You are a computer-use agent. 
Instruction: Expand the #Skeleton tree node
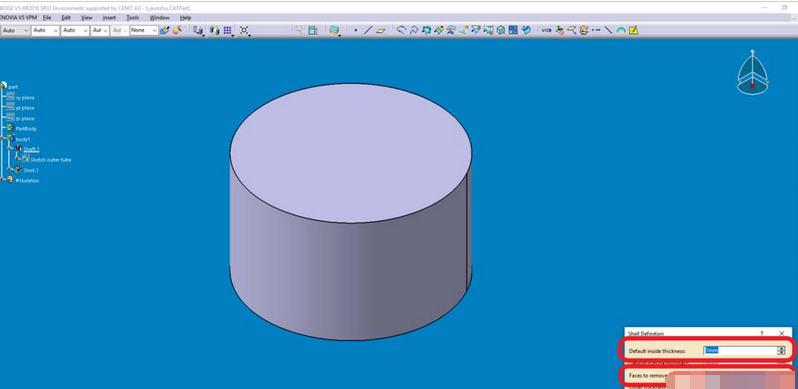[3, 180]
